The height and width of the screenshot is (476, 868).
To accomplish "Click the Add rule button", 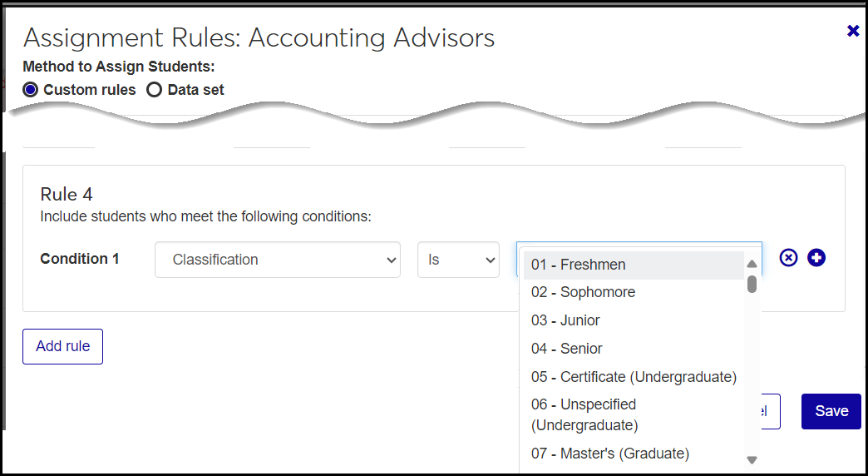I will (x=62, y=346).
